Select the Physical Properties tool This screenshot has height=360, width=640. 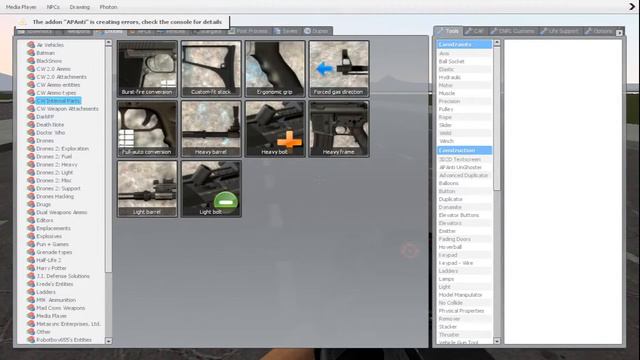[x=464, y=311]
